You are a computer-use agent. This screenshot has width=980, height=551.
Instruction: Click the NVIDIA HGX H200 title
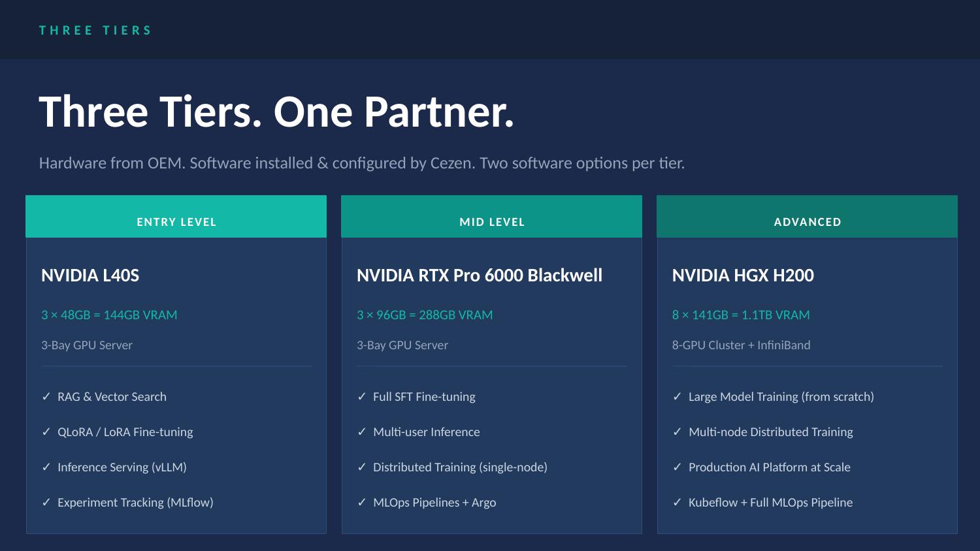[743, 275]
